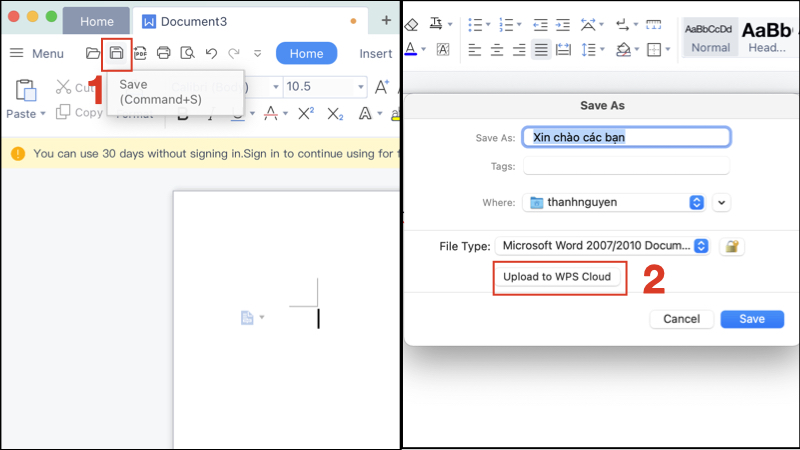This screenshot has width=800, height=450.
Task: Click Upload to WPS Cloud button
Action: [557, 277]
